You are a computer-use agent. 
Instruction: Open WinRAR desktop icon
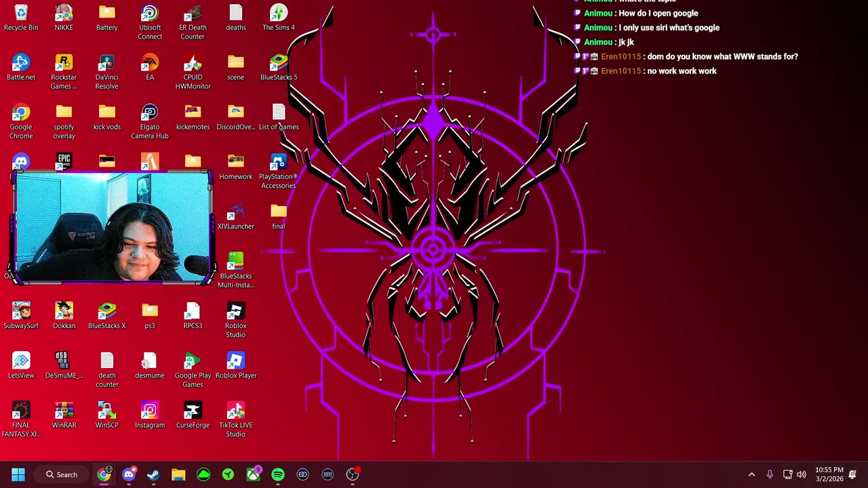click(64, 415)
